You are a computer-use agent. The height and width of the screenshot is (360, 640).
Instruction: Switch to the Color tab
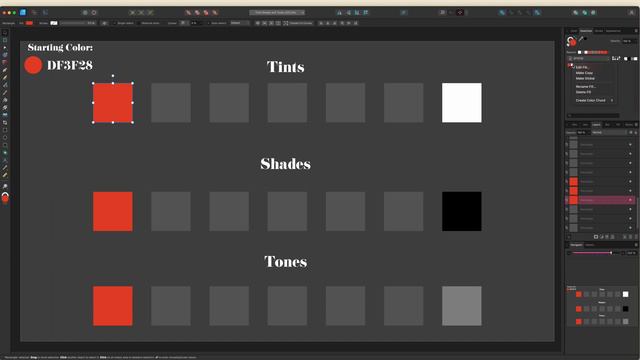574,31
